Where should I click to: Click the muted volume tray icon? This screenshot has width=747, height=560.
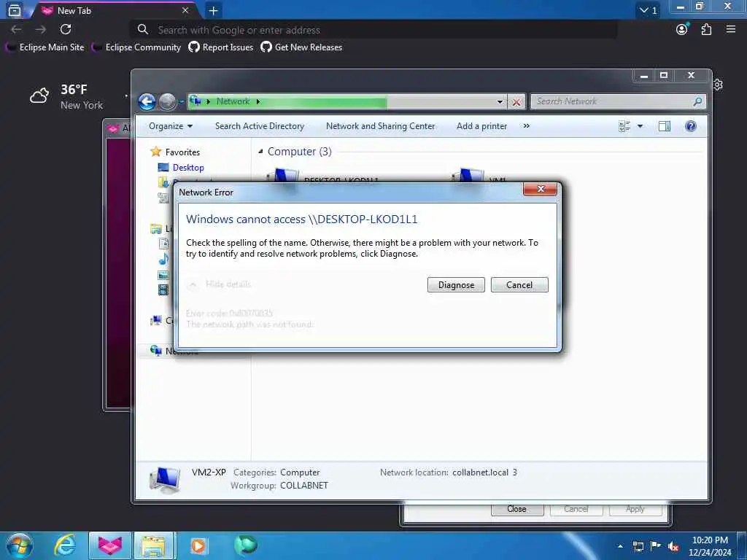(x=673, y=546)
